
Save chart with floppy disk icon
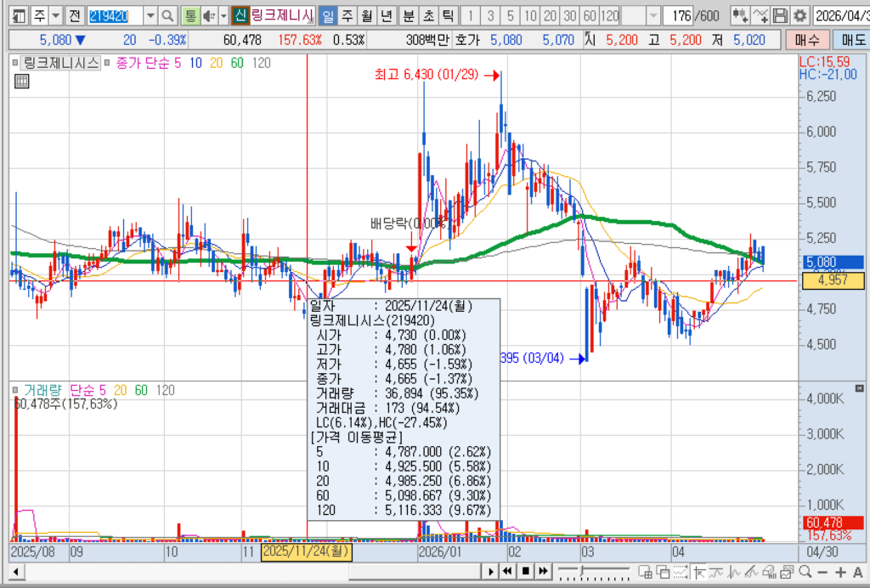click(x=780, y=15)
